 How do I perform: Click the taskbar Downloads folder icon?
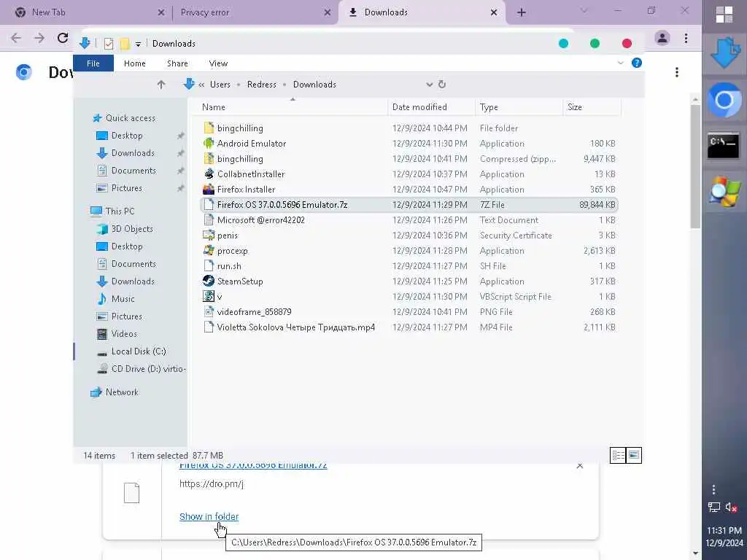coord(724,53)
